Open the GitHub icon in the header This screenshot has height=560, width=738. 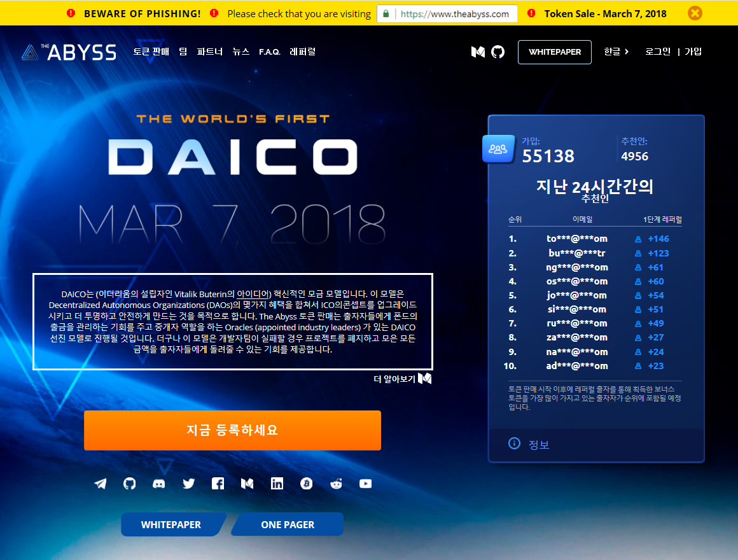coord(498,52)
